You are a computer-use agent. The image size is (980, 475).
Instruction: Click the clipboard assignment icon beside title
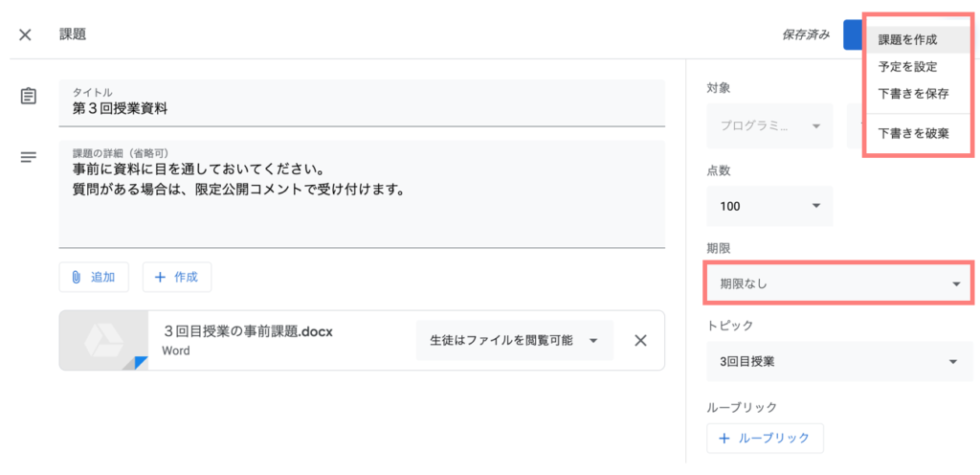[28, 97]
